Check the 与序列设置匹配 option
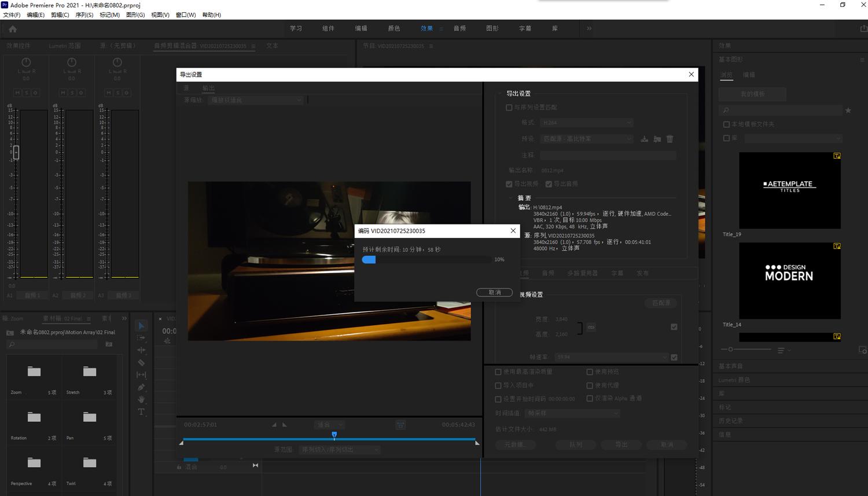 point(509,107)
